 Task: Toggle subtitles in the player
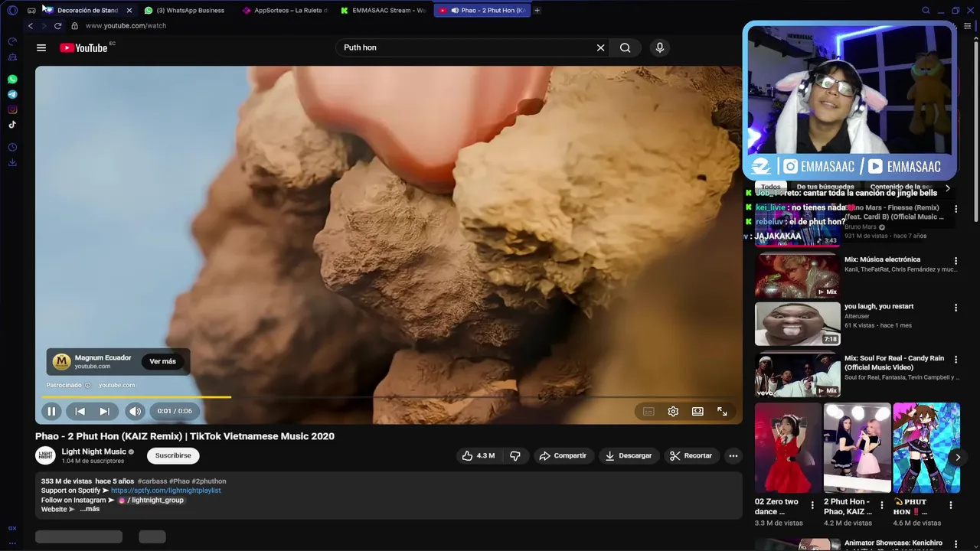pyautogui.click(x=648, y=411)
